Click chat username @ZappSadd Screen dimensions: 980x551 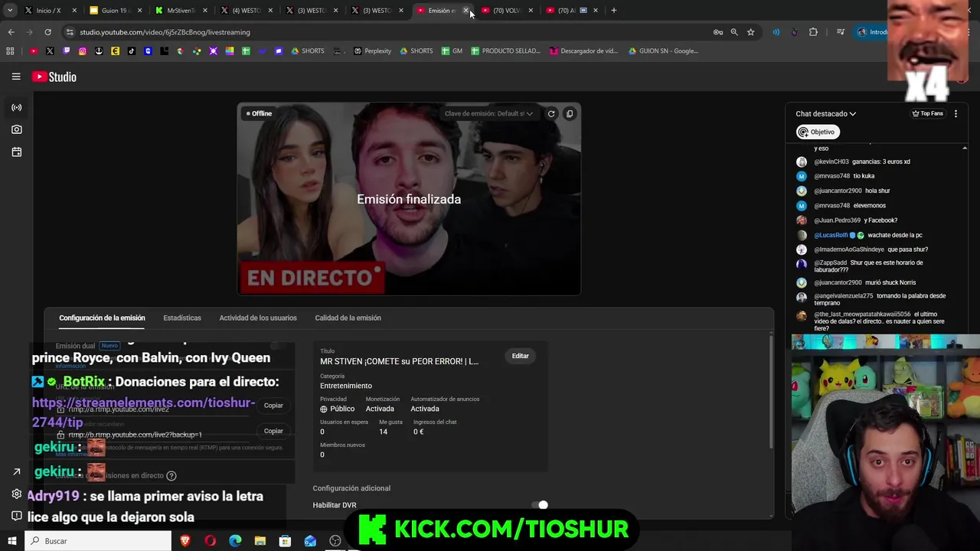coord(831,262)
